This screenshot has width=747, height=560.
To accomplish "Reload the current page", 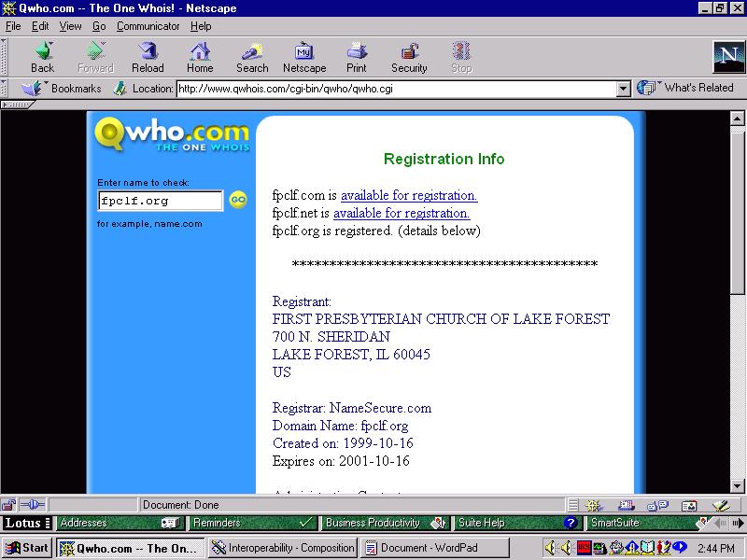I will pos(148,57).
